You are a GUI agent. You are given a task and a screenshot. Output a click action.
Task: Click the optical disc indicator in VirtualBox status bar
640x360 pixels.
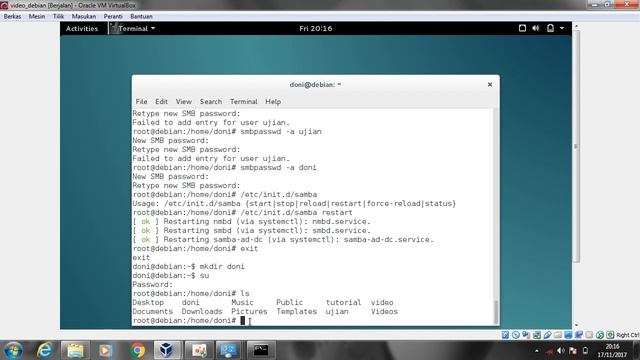516,335
